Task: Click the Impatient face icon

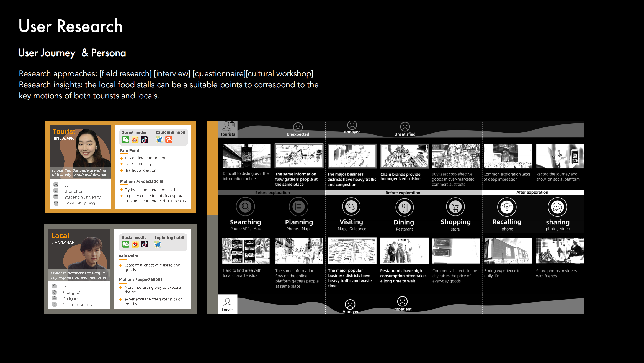Action: [402, 301]
